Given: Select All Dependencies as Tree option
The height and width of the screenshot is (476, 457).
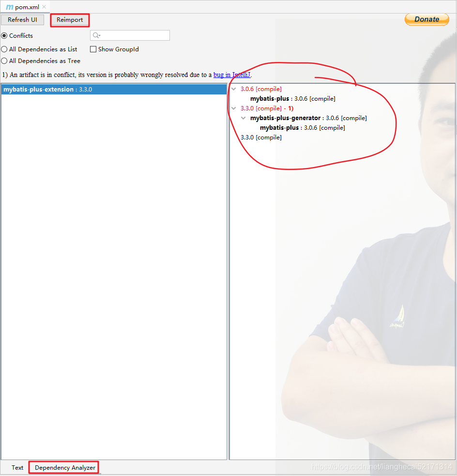Looking at the screenshot, I should pos(4,61).
